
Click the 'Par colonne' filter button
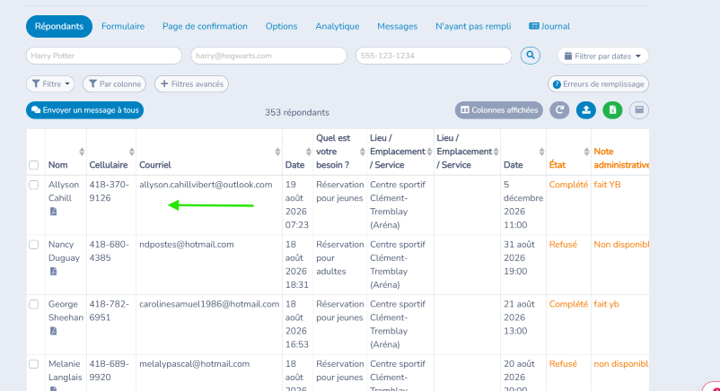[x=114, y=84]
